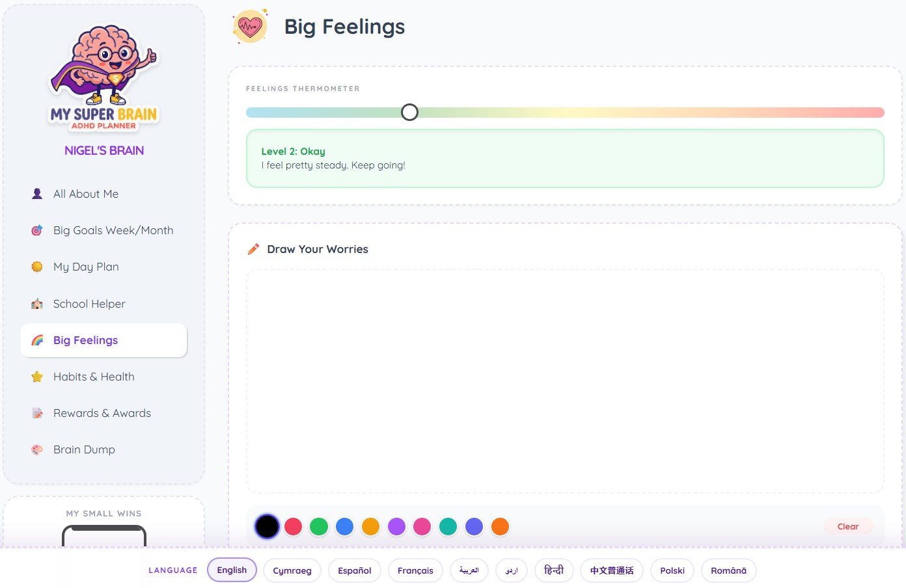Click the All About Me person icon

click(x=37, y=194)
